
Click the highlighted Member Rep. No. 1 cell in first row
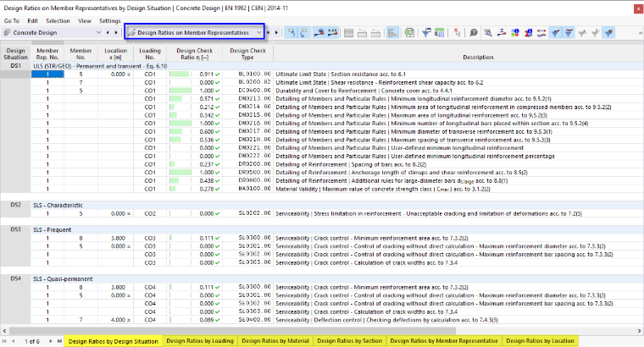coord(47,74)
